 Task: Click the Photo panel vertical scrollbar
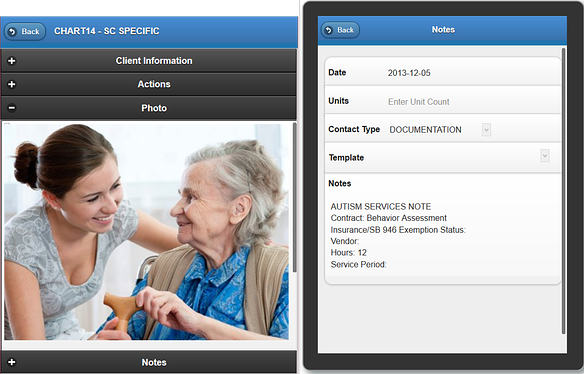[295, 197]
